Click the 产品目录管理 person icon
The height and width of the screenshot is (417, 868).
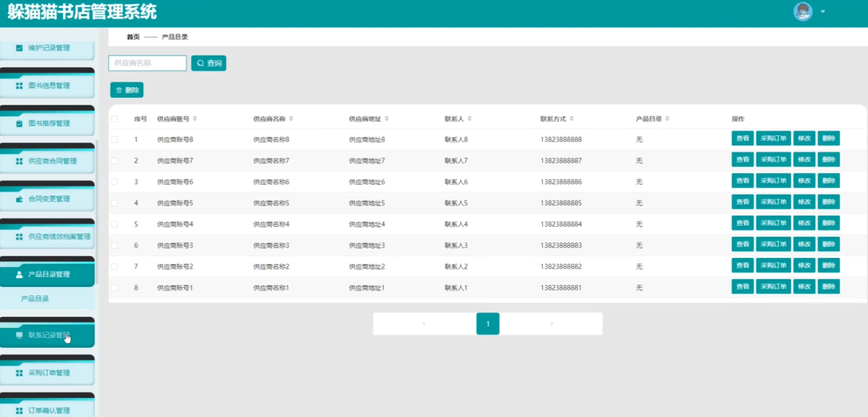pos(19,274)
